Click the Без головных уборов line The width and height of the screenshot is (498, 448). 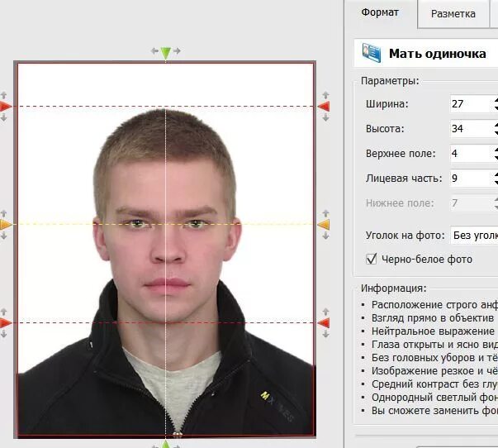point(434,358)
